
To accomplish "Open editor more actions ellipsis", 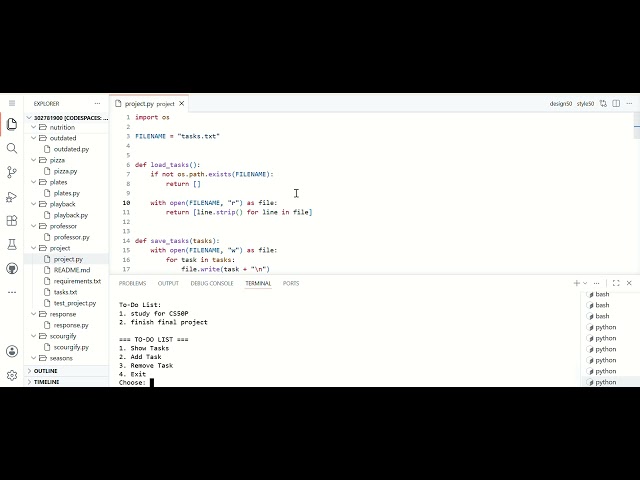I will (629, 104).
